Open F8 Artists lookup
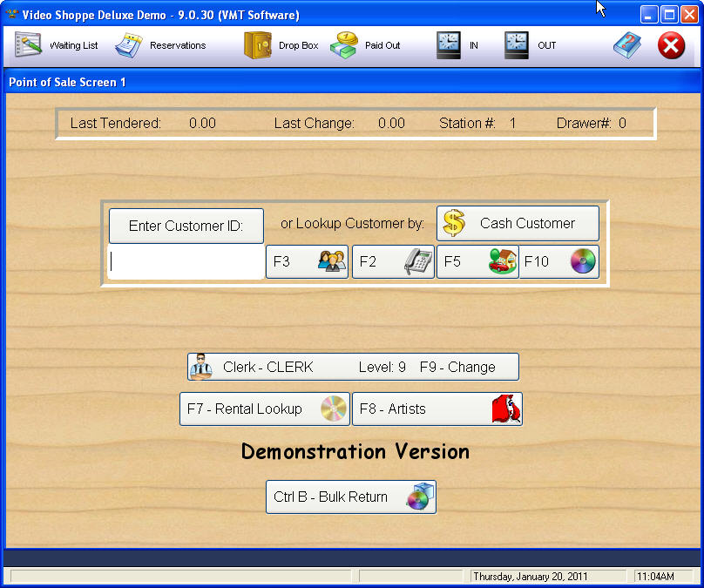This screenshot has width=704, height=588. pyautogui.click(x=437, y=409)
